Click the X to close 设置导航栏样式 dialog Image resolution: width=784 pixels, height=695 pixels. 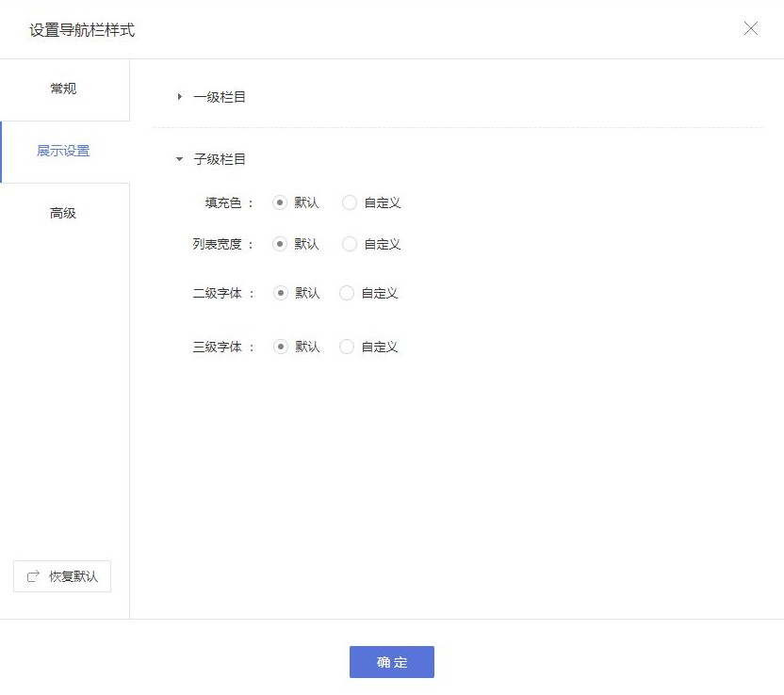[751, 28]
